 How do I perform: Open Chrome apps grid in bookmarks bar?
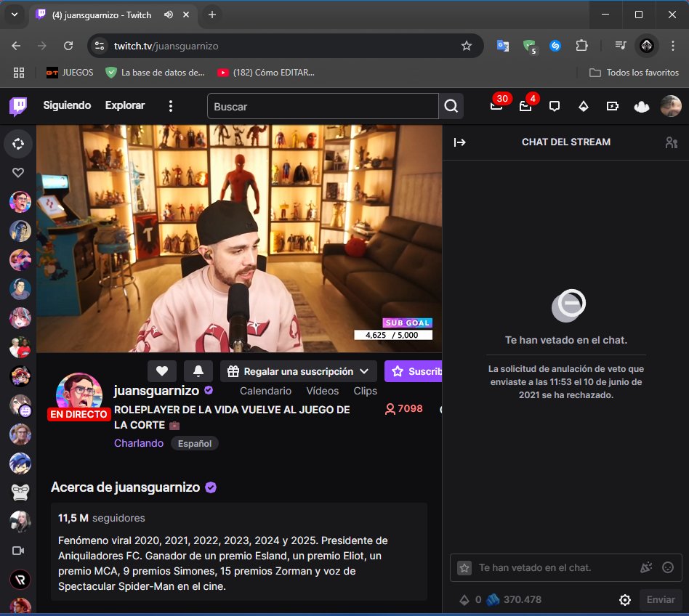(18, 73)
